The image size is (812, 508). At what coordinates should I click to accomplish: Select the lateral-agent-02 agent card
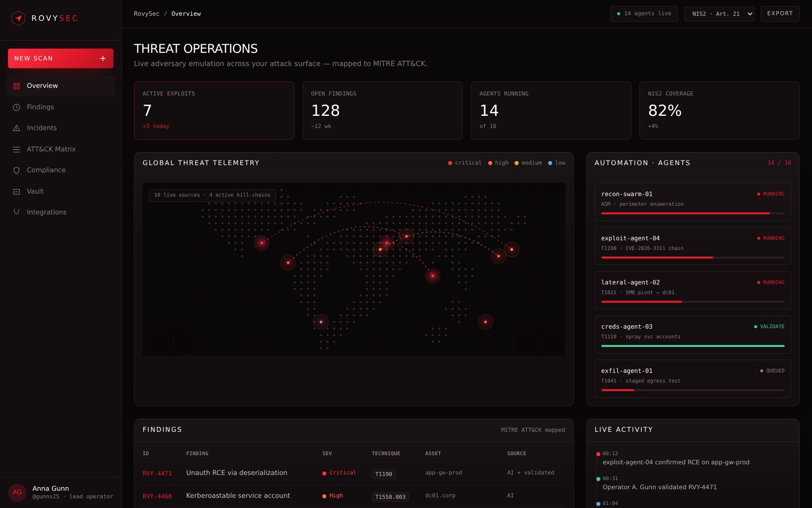pyautogui.click(x=693, y=291)
